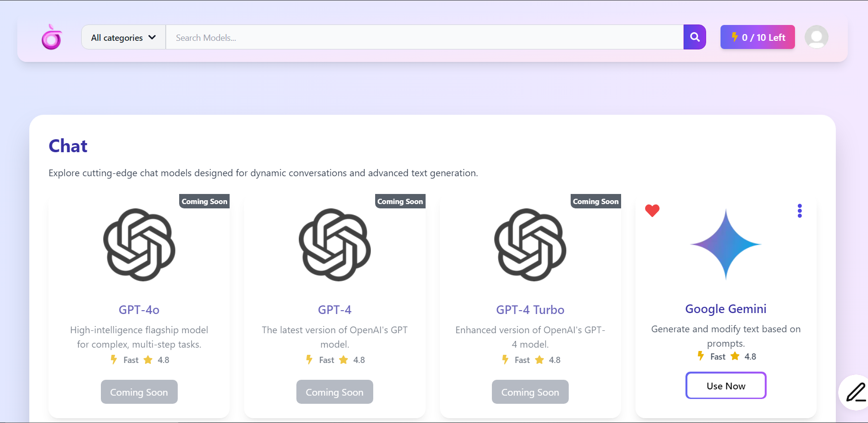The height and width of the screenshot is (423, 868).
Task: Click the Coming Soon badge on GPT-4 Turbo card
Action: click(596, 201)
